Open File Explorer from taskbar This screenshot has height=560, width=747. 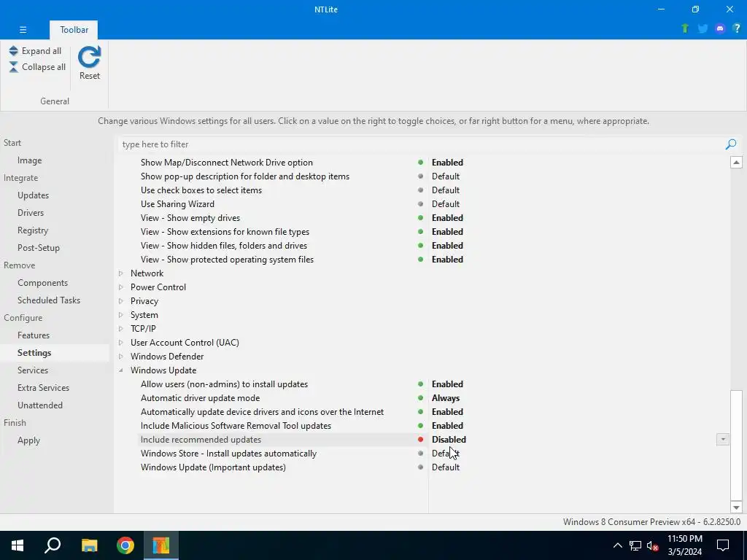click(x=89, y=545)
